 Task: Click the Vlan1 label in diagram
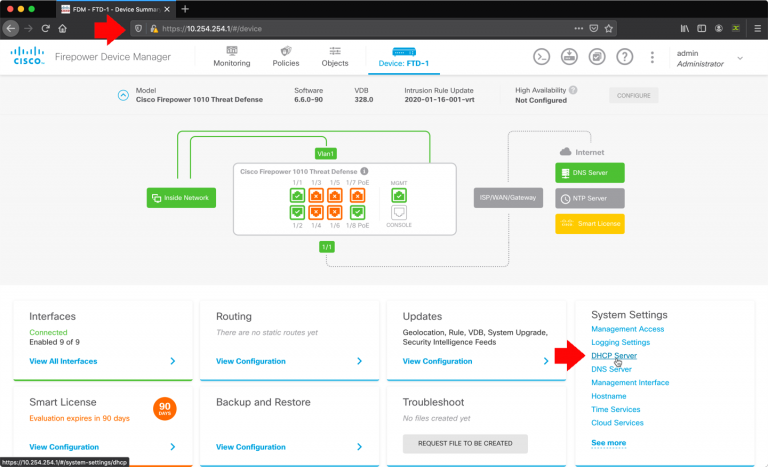[326, 154]
